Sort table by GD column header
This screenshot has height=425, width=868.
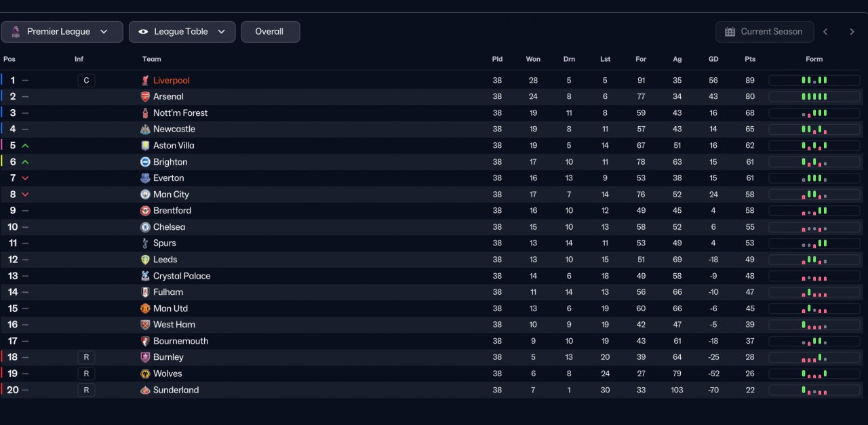pyautogui.click(x=713, y=59)
